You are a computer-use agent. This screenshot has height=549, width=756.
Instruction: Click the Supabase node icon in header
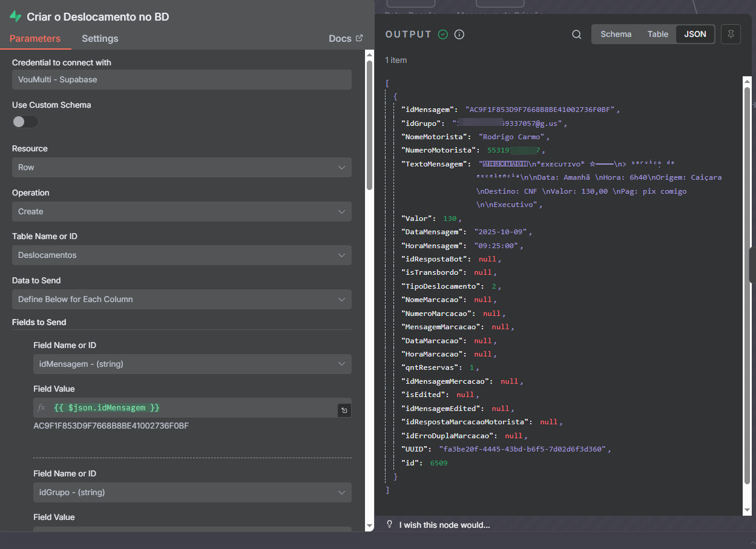pyautogui.click(x=16, y=17)
